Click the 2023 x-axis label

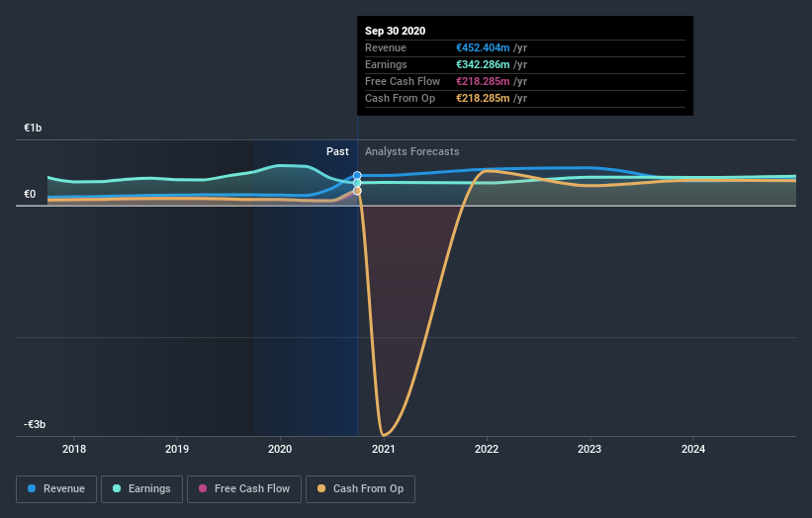click(x=589, y=449)
